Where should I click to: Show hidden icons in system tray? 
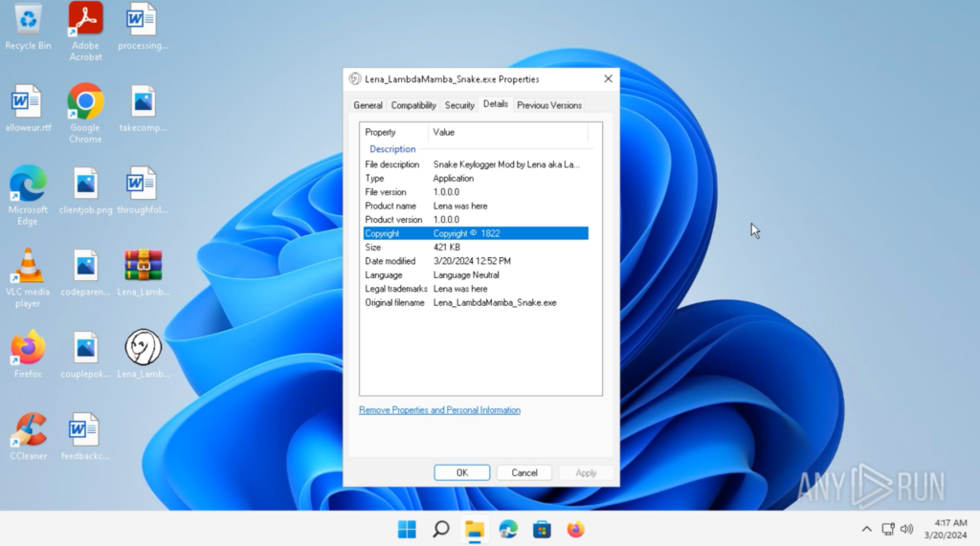click(x=866, y=529)
